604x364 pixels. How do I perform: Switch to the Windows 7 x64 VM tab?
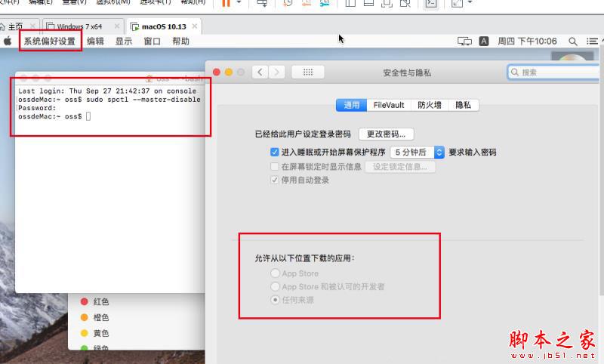[83, 26]
